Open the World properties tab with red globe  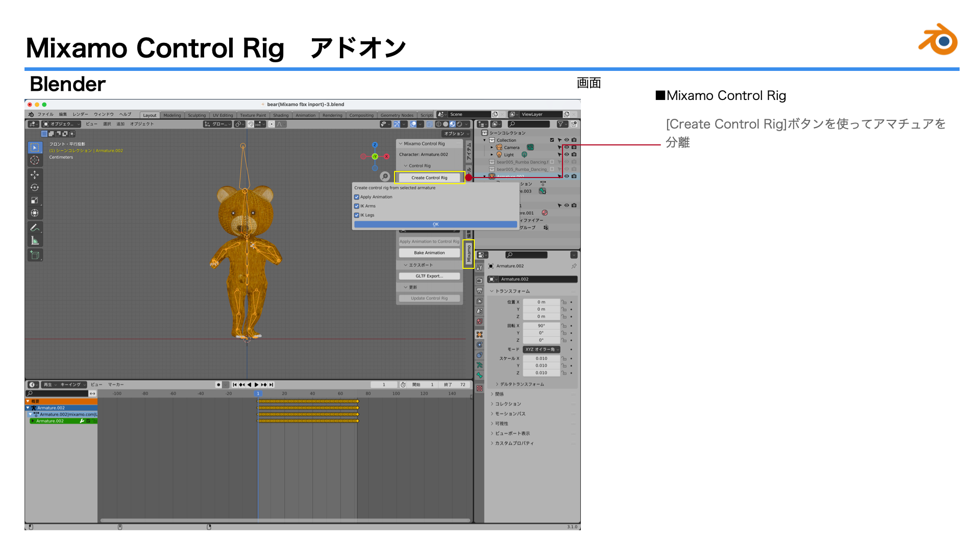pos(480,321)
